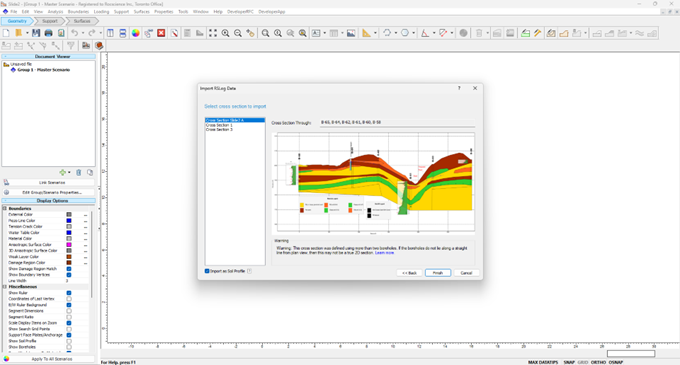Click the Pan hand icon

tap(250, 33)
